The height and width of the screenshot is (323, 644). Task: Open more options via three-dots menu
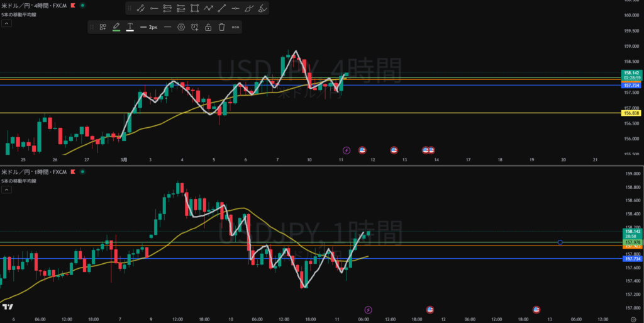235,27
